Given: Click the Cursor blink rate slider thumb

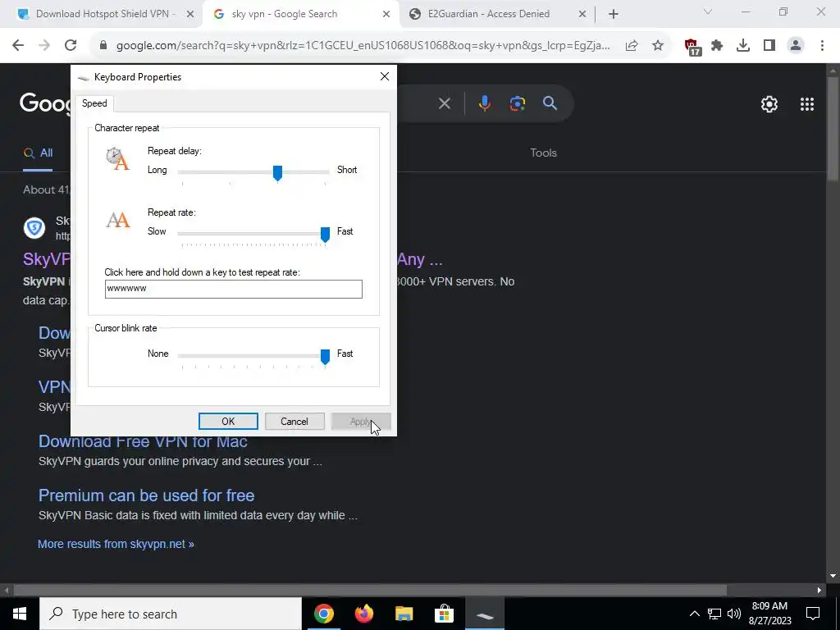Looking at the screenshot, I should coord(325,357).
